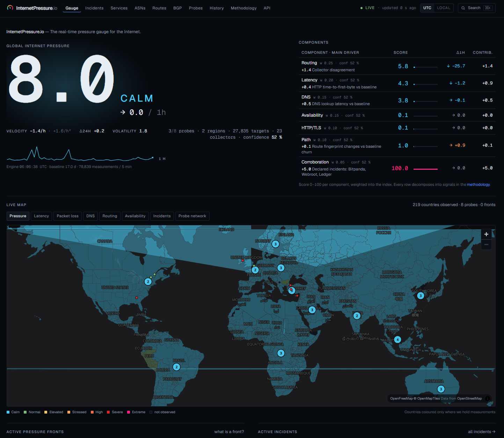Select the 4-probe cluster near Malaysia

click(397, 340)
